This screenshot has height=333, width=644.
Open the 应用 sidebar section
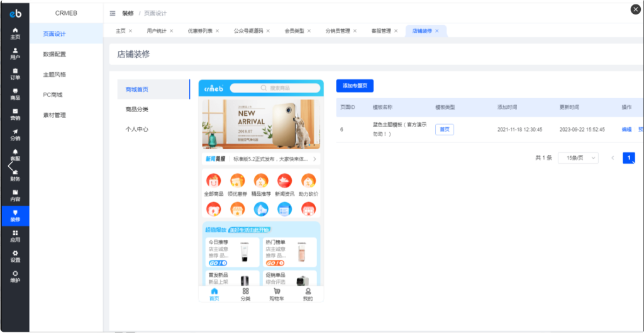[x=15, y=236]
